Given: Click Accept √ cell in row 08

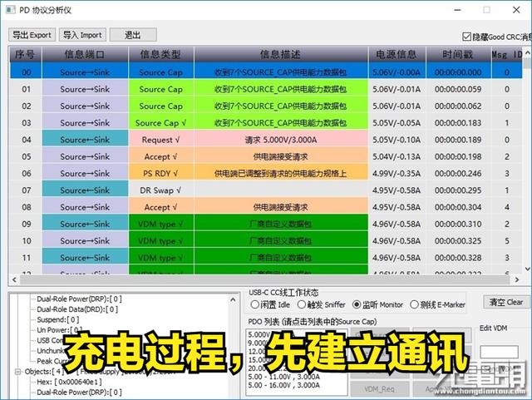Looking at the screenshot, I should 161,207.
